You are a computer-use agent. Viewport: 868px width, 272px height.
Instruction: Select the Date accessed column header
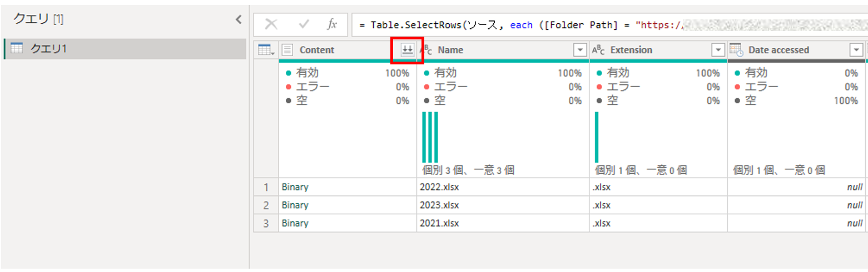coord(796,50)
